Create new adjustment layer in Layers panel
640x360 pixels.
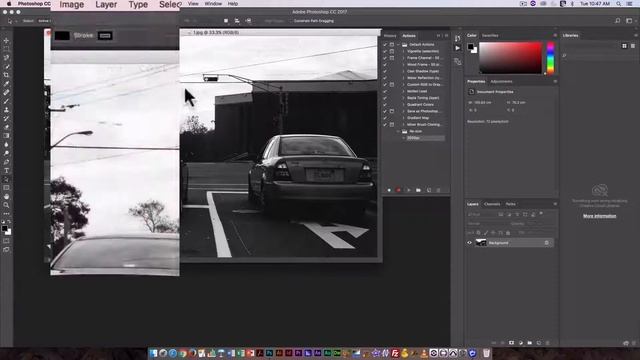pos(521,343)
